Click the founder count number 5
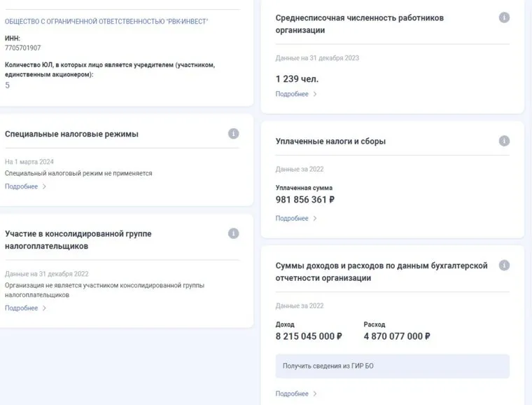 [x=8, y=85]
